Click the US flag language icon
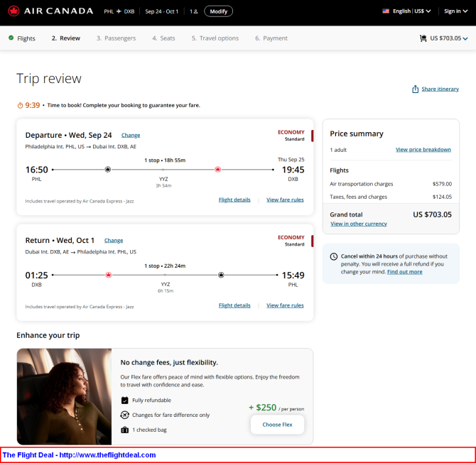This screenshot has width=476, height=463. (386, 11)
